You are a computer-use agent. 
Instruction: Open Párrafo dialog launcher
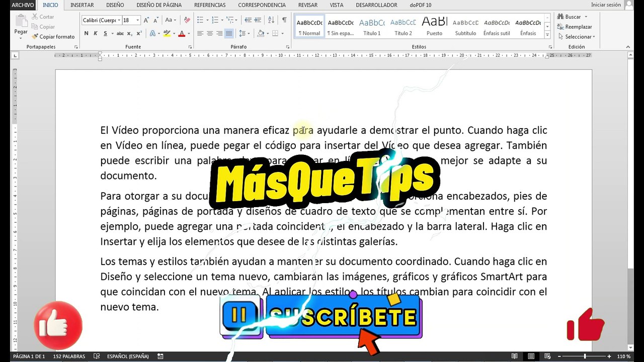click(287, 47)
